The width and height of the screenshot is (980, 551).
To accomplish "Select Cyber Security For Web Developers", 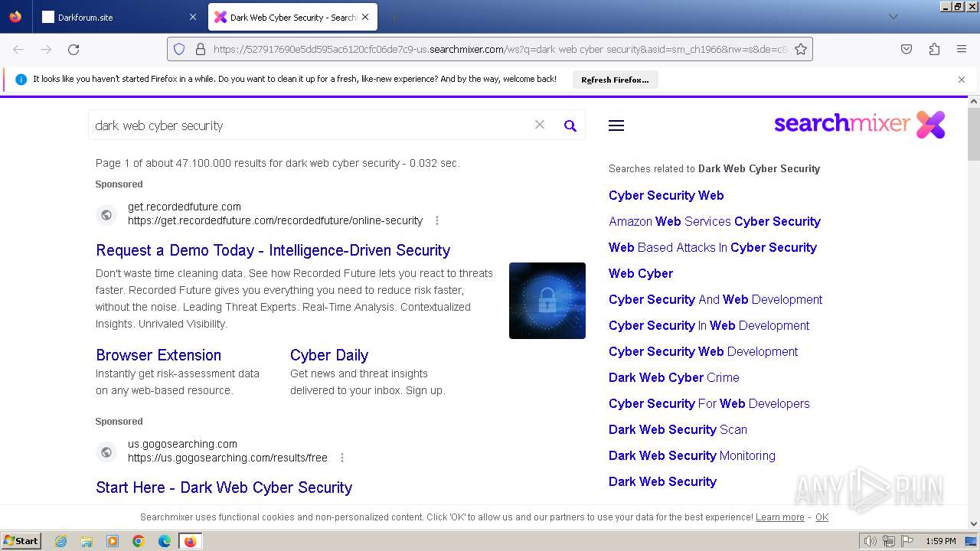I will [709, 403].
